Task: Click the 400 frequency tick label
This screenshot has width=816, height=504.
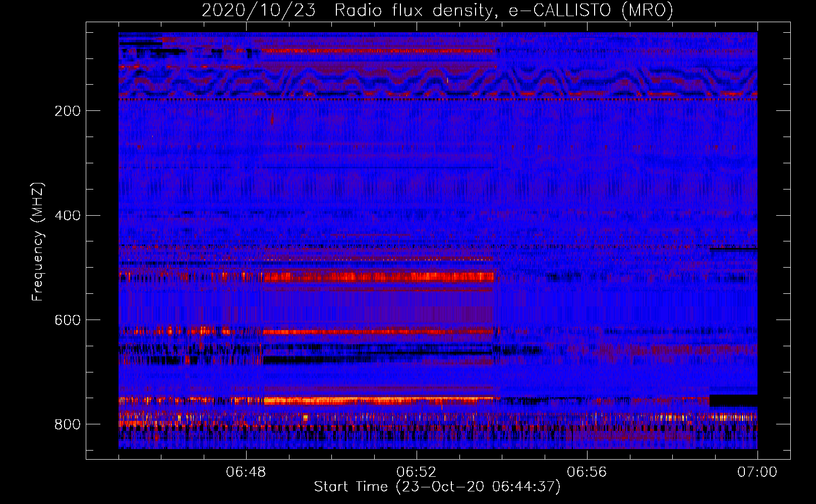Action: [x=68, y=216]
